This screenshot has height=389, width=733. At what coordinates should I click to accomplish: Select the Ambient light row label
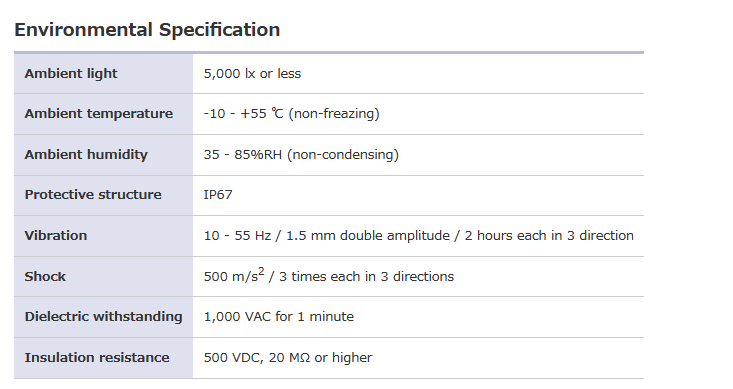[x=71, y=73]
